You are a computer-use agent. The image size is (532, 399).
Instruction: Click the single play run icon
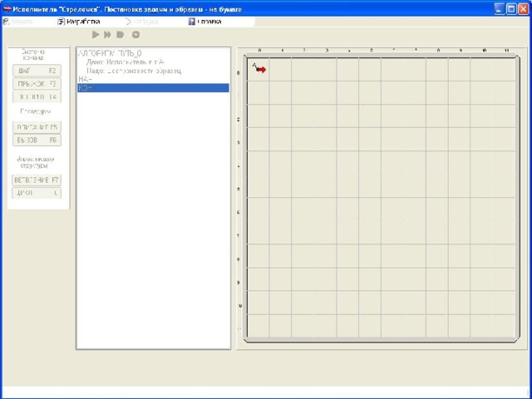[x=96, y=35]
